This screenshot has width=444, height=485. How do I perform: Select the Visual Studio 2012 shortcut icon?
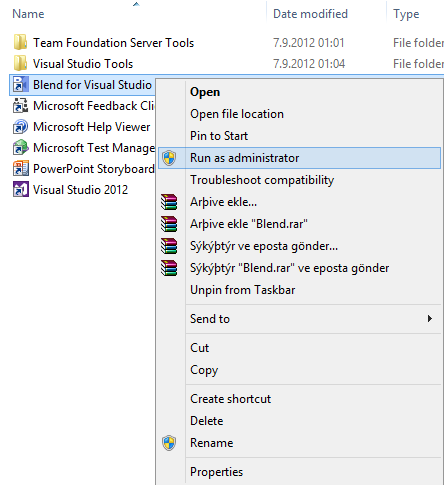(x=20, y=190)
